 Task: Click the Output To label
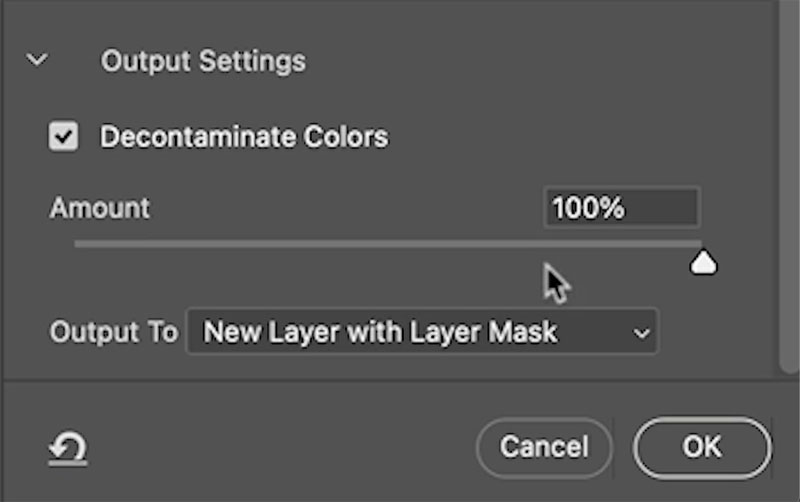[113, 332]
